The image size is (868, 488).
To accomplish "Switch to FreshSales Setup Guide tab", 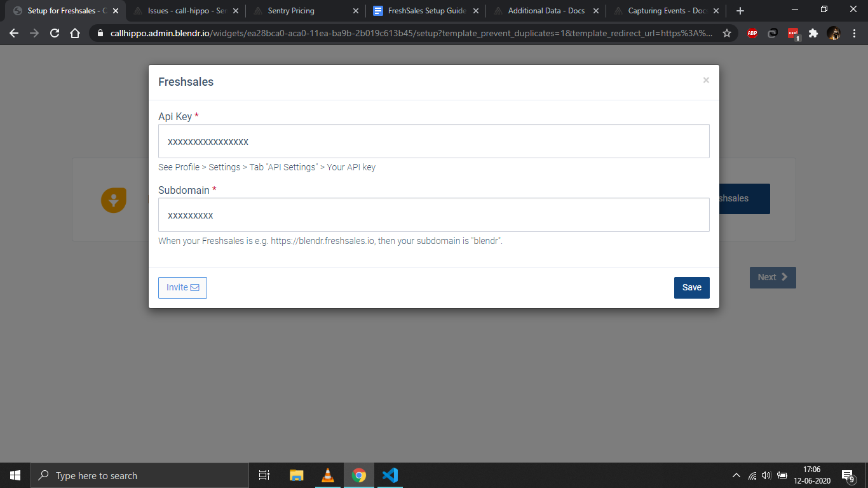I will tap(427, 11).
